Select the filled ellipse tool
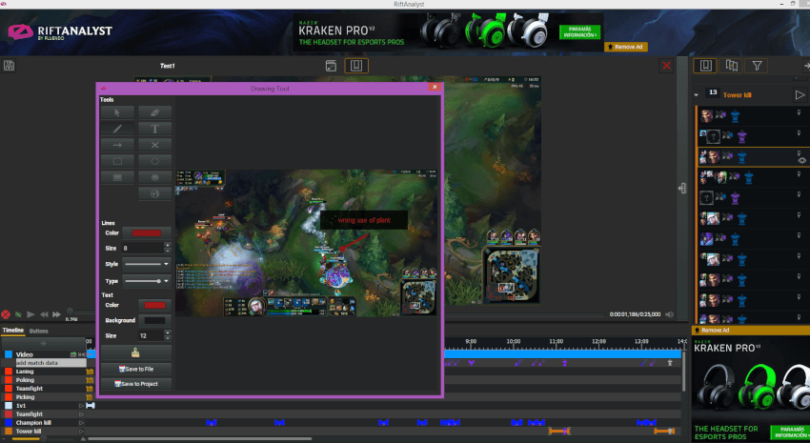This screenshot has width=810, height=443. (x=154, y=177)
